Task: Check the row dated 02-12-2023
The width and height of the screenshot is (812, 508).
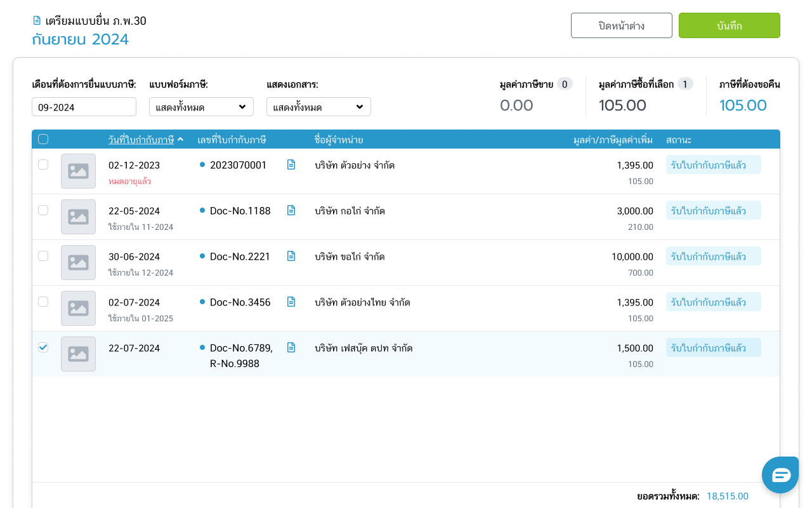Action: pyautogui.click(x=43, y=164)
